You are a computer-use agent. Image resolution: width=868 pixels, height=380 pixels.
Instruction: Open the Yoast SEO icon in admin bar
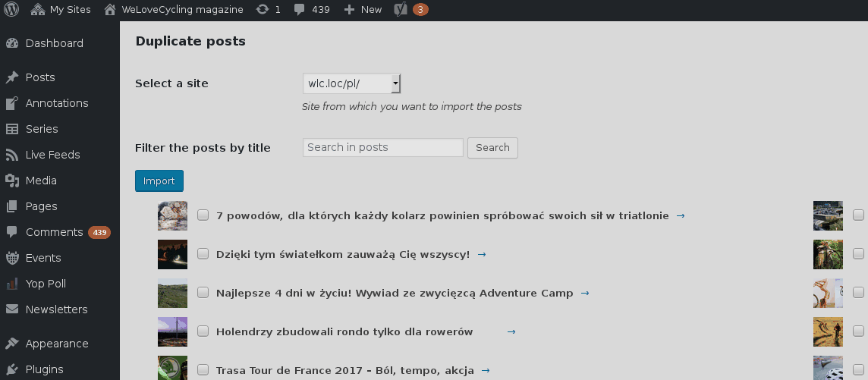[401, 9]
